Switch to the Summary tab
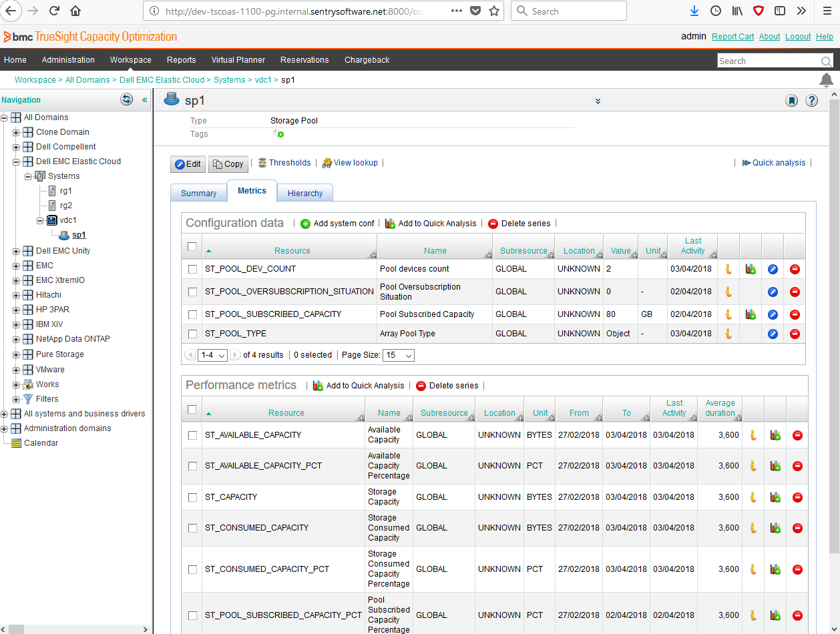The width and height of the screenshot is (840, 634). click(x=199, y=193)
